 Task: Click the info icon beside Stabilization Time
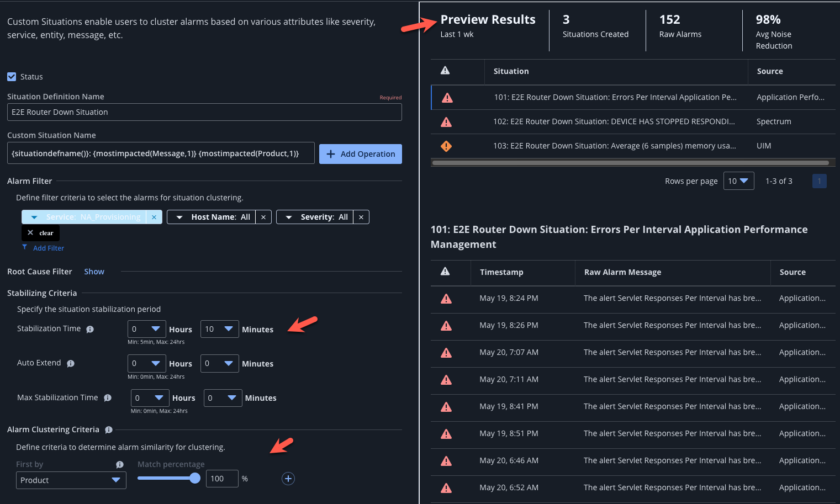point(90,329)
